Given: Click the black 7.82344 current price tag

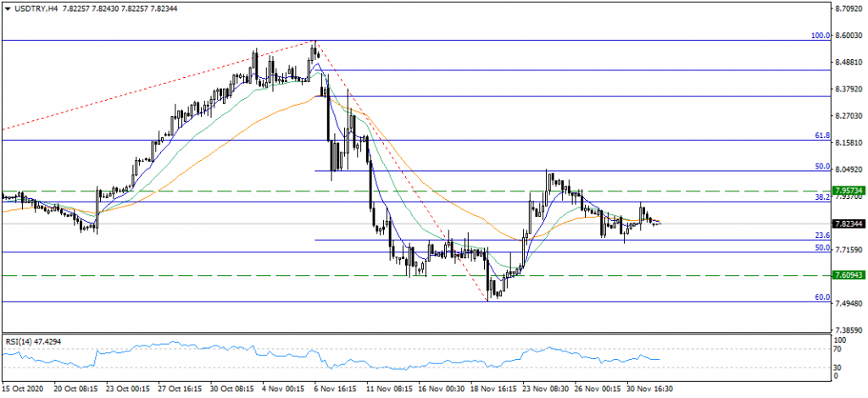Looking at the screenshot, I should click(x=849, y=224).
